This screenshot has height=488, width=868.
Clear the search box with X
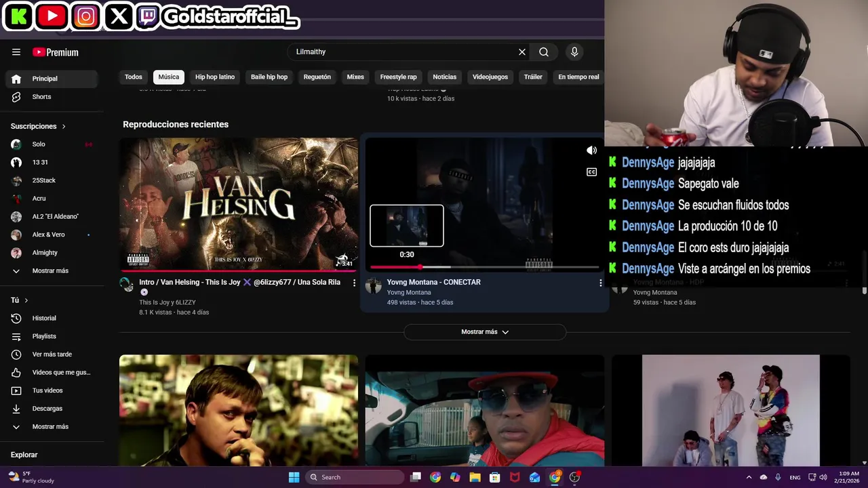click(522, 52)
